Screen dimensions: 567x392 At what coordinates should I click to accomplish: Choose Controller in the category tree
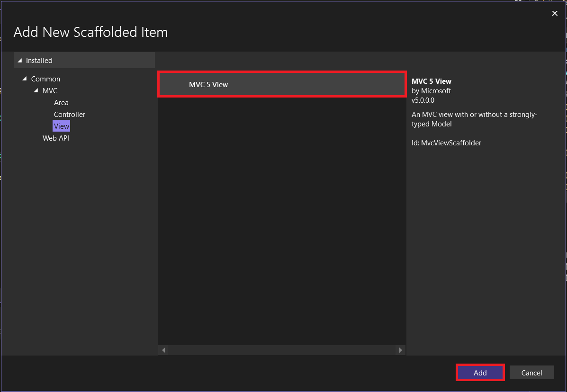pos(70,115)
